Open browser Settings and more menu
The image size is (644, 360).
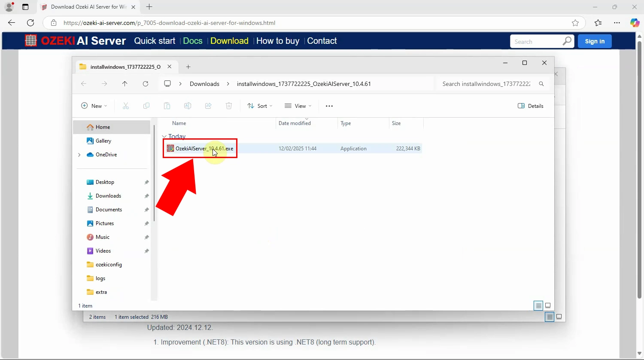click(x=617, y=23)
